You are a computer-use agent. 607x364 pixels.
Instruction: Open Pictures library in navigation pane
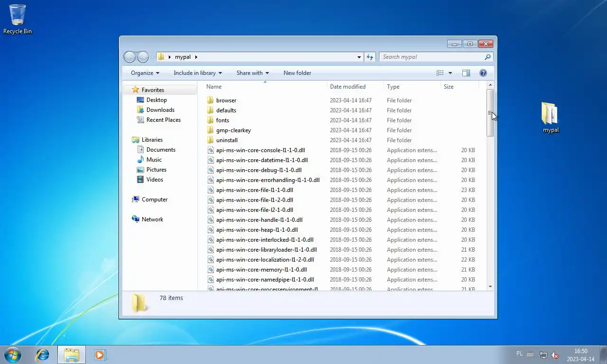(x=156, y=170)
